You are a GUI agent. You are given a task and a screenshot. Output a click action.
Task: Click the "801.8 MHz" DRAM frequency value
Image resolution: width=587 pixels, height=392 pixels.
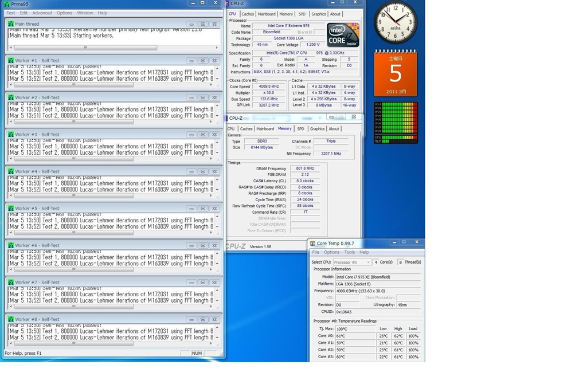point(305,168)
